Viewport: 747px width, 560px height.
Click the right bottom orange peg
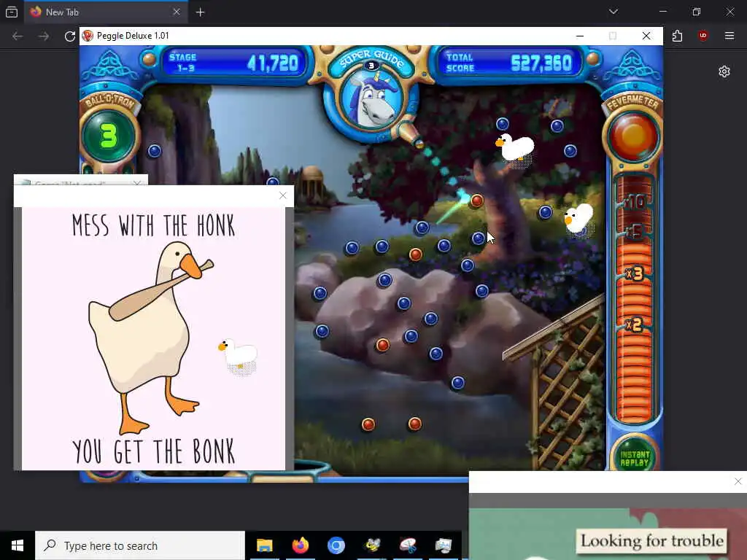click(414, 424)
